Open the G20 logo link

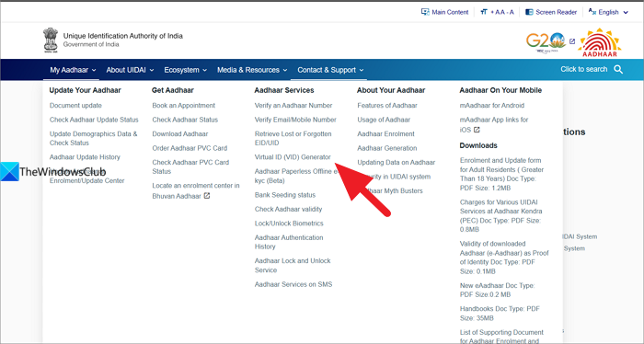(546, 42)
